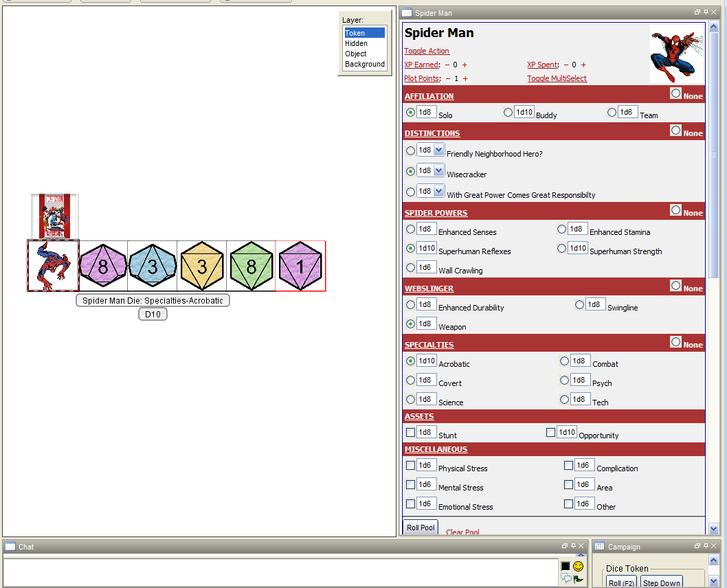Check the Physical Stress checkbox

pyautogui.click(x=410, y=465)
